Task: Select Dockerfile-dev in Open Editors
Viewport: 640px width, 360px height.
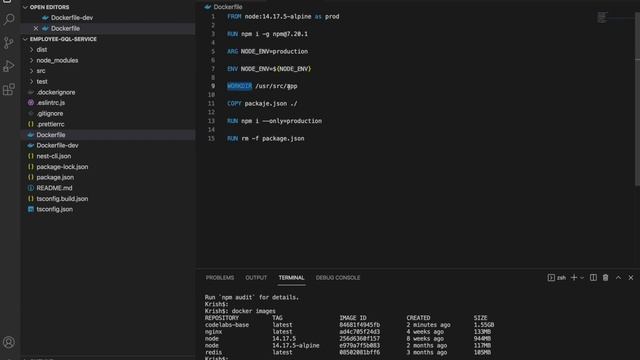Action: click(x=72, y=18)
